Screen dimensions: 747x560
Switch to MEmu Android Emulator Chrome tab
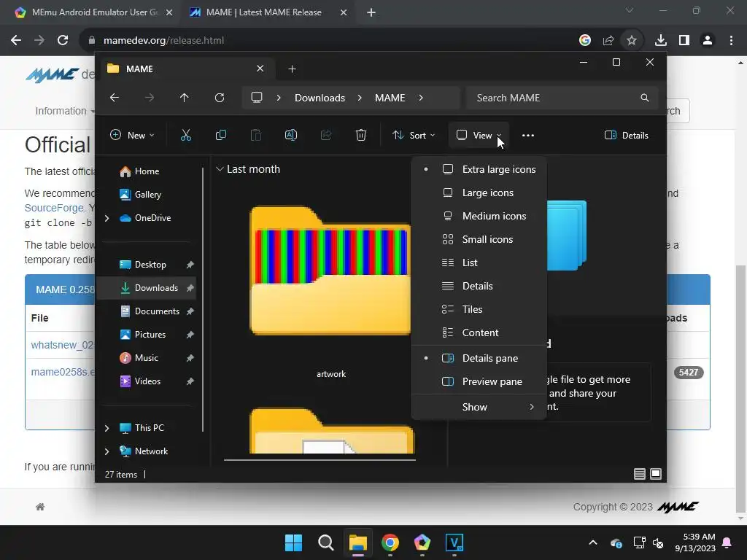click(x=93, y=12)
